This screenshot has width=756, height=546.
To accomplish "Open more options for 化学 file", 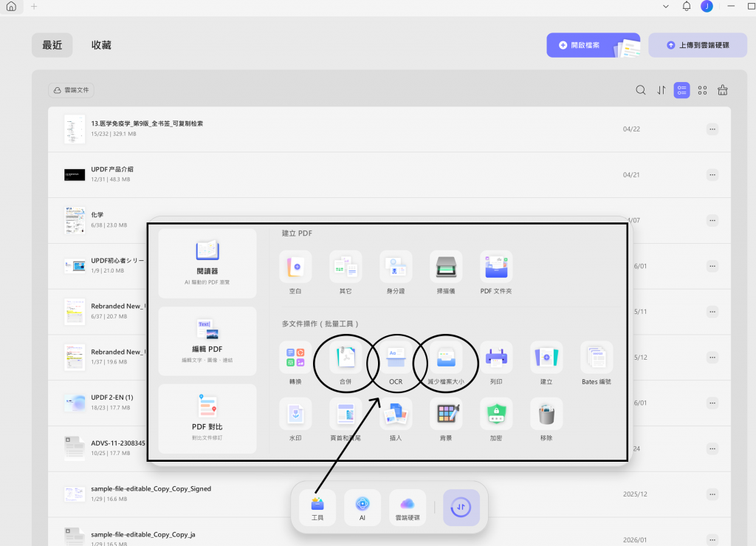I will click(x=712, y=220).
